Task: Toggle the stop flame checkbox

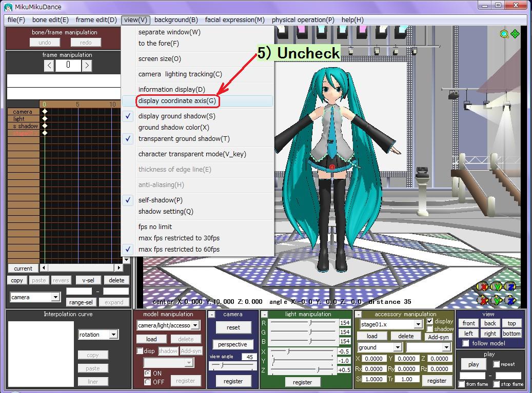Action: pos(497,384)
